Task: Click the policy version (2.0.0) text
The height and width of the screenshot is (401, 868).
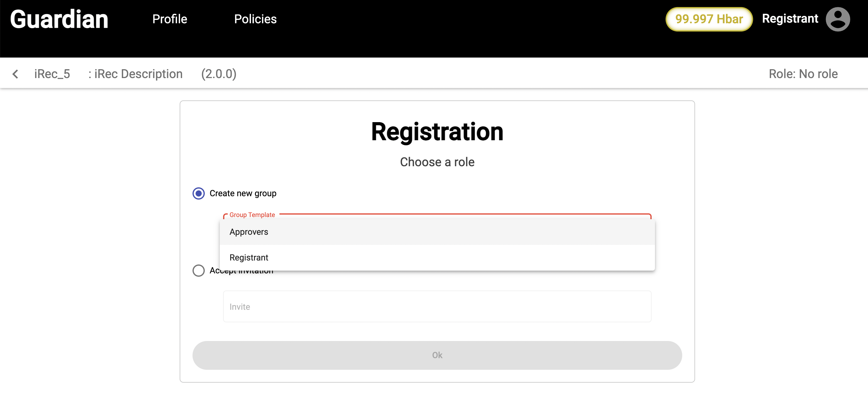Action: point(219,74)
